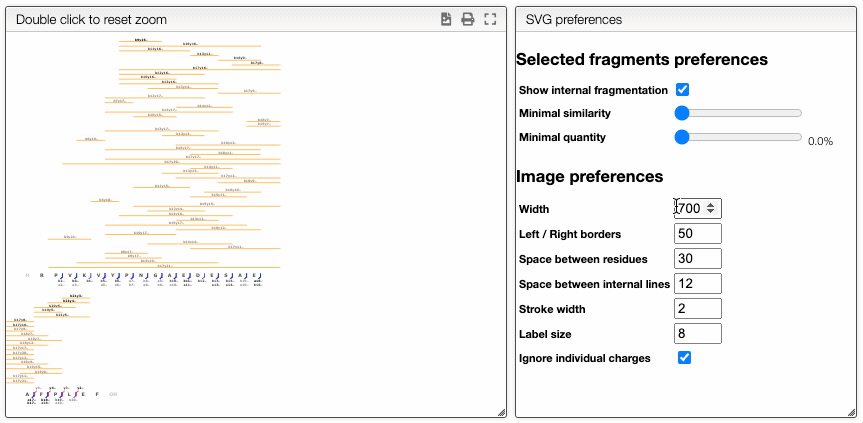Screen dimensions: 863x423
Task: Toggle fullscreen for the fragmentation viewer
Action: [490, 20]
